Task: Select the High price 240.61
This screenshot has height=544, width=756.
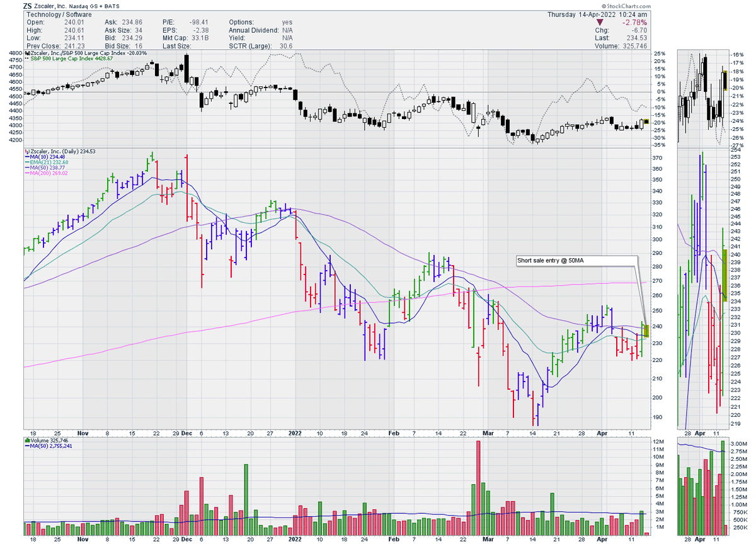Action: pos(75,30)
